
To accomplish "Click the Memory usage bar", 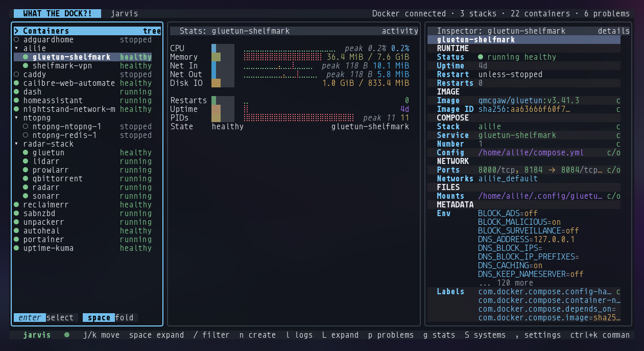I will (x=223, y=57).
